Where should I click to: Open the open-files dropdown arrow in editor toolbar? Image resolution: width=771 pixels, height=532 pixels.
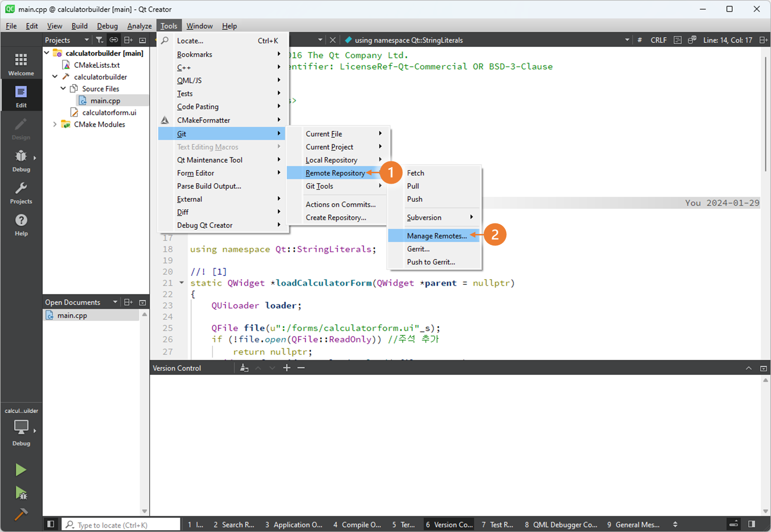[320, 40]
